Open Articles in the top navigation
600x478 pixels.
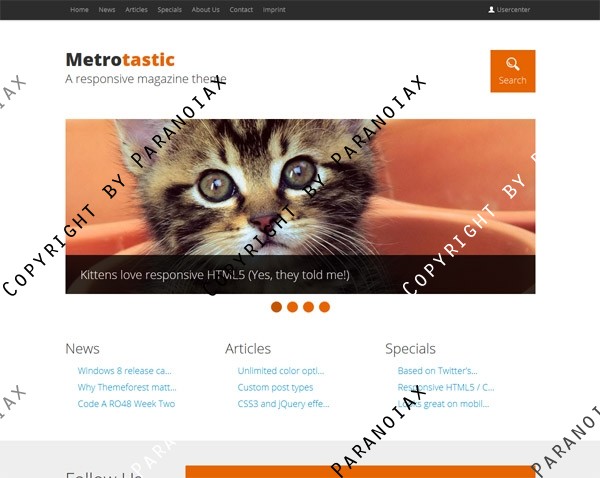point(136,10)
